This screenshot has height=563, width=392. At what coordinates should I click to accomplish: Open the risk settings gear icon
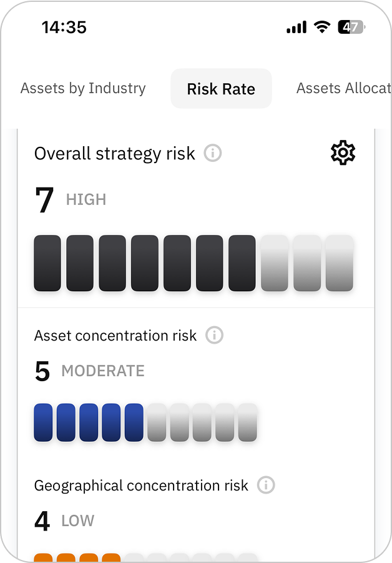[343, 153]
